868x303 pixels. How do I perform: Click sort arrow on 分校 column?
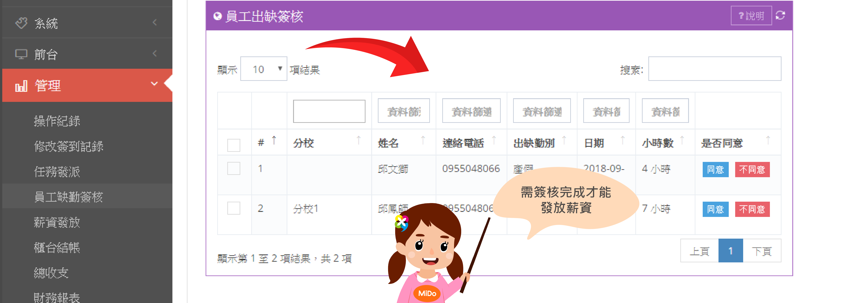(359, 140)
